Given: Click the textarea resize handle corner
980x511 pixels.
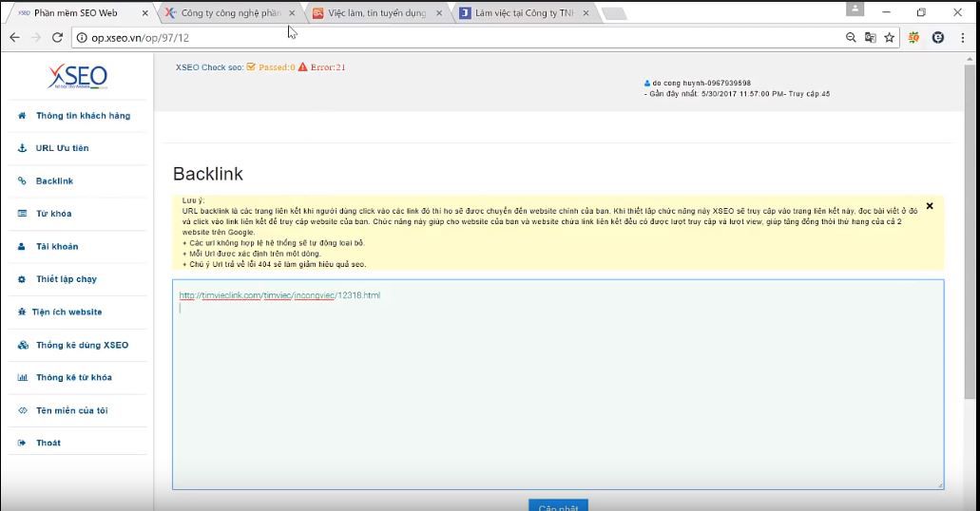Looking at the screenshot, I should [x=940, y=484].
